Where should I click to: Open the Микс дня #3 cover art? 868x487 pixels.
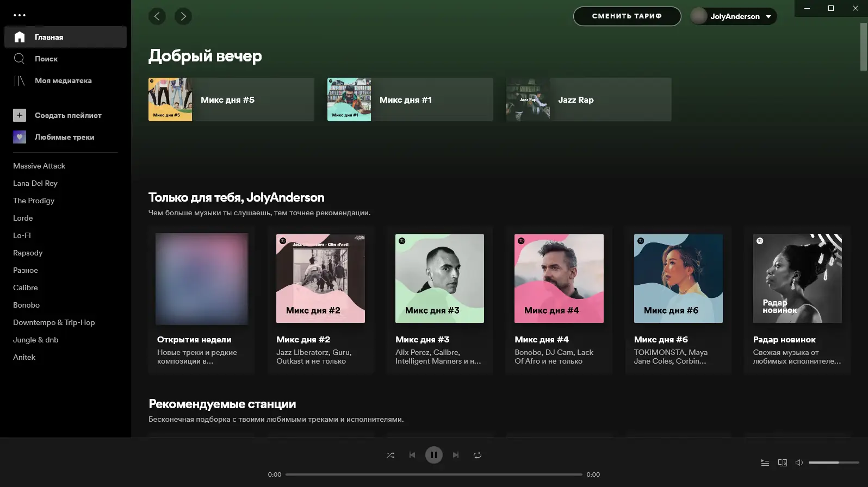click(440, 279)
